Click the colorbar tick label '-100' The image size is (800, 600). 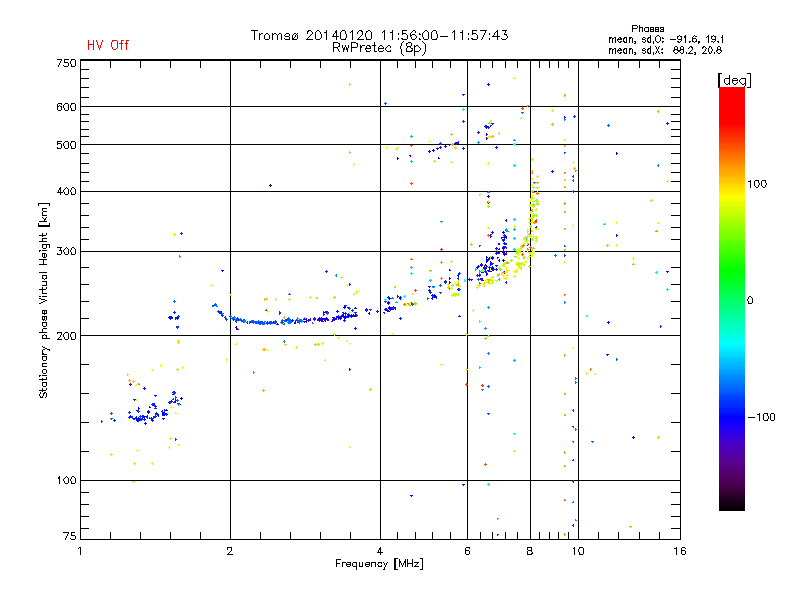click(x=761, y=417)
